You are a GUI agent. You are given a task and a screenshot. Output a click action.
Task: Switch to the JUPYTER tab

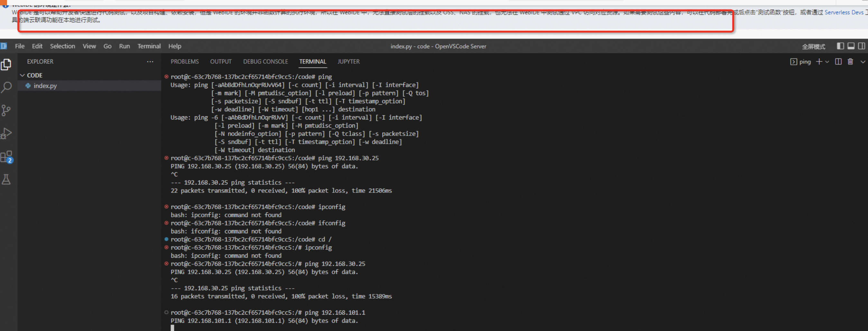348,62
